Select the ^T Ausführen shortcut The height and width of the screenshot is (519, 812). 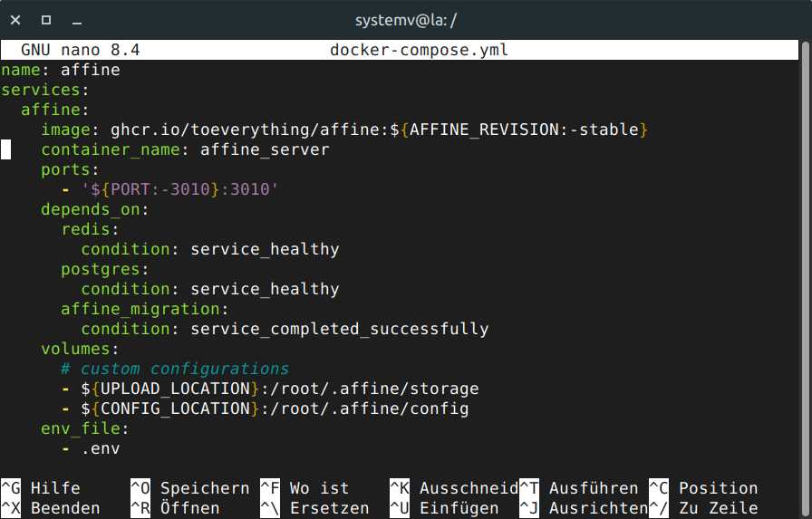(x=578, y=488)
